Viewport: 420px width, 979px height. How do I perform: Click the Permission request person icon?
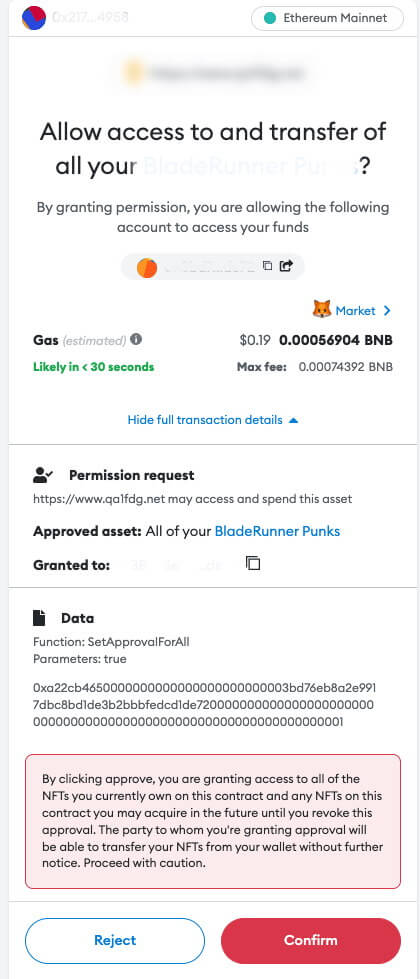43,475
